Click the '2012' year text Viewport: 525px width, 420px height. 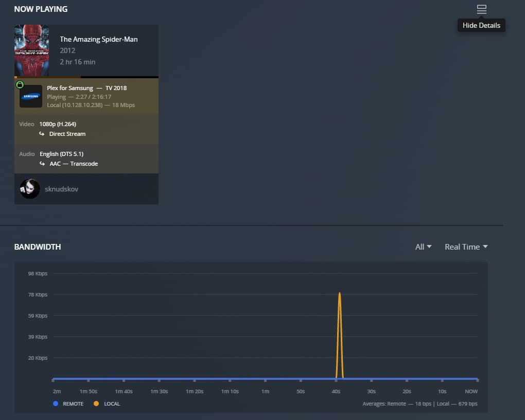click(x=67, y=50)
